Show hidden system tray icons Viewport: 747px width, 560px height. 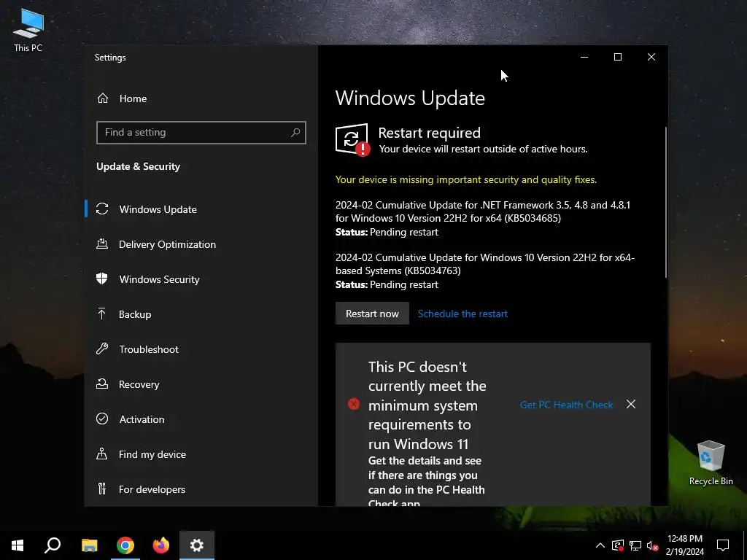[x=600, y=545]
